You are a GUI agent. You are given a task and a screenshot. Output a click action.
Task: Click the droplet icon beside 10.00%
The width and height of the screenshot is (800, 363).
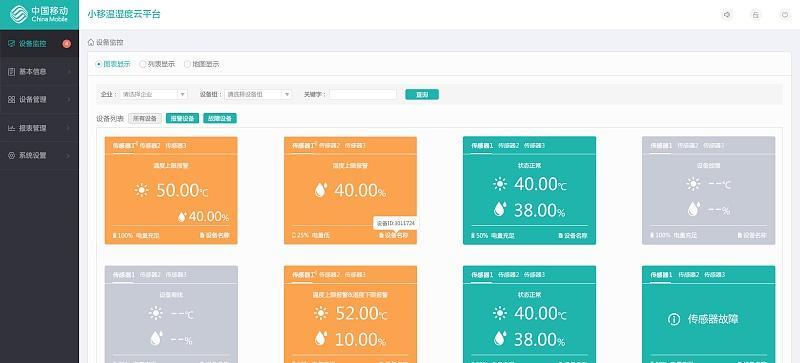click(320, 338)
